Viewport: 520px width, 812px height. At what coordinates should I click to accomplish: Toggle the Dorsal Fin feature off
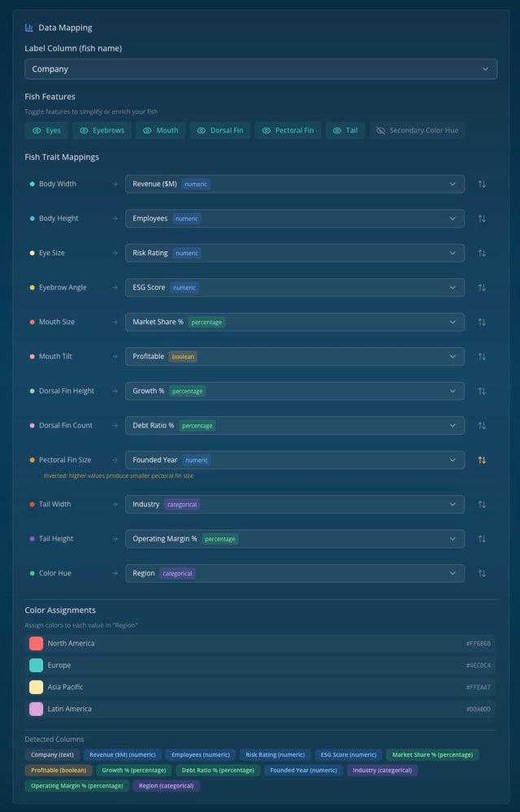pos(219,130)
